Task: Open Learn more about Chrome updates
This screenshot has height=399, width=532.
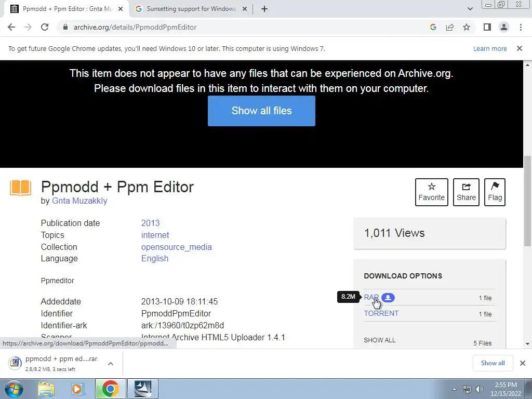Action: click(490, 48)
